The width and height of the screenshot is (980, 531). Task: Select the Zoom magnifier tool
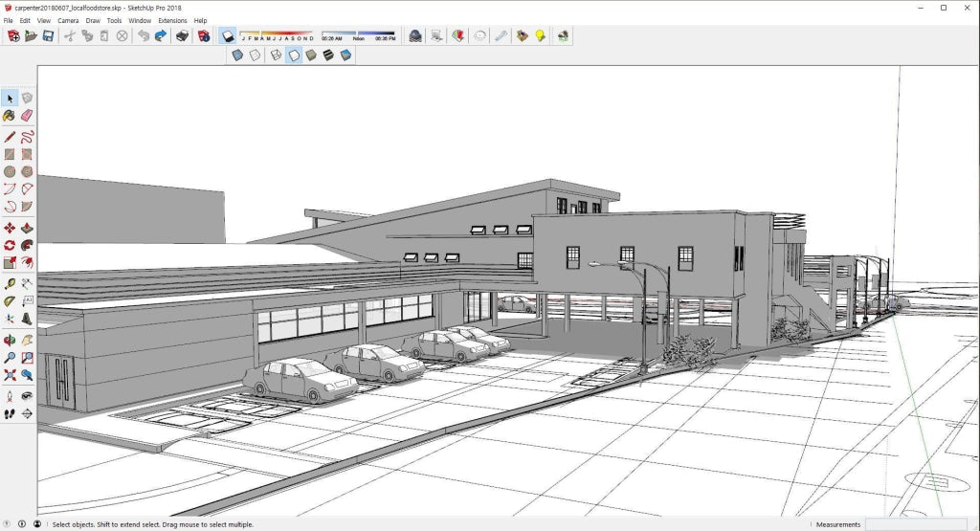pyautogui.click(x=10, y=357)
